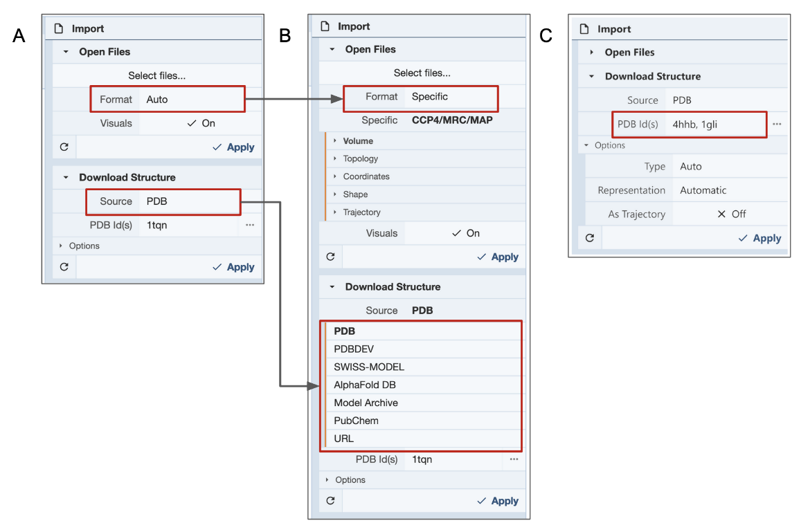
Task: Click the ellipsis icon next to 1tqn in panel A
Action: click(249, 225)
